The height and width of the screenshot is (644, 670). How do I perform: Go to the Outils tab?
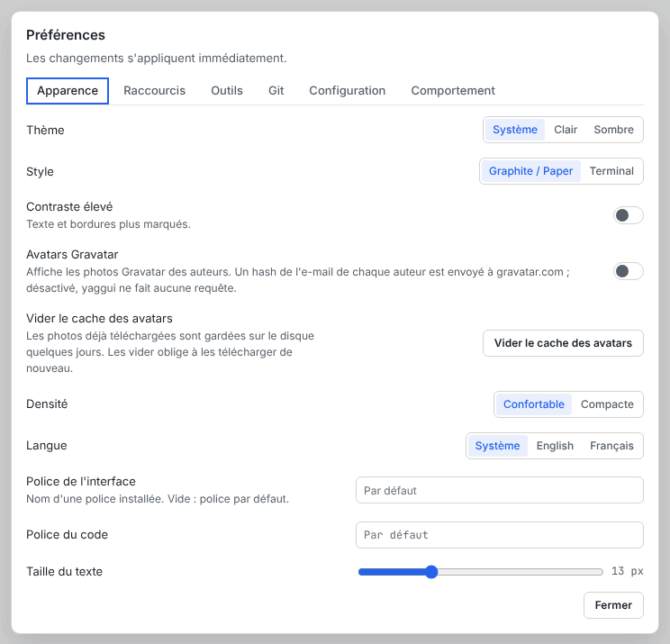pos(227,91)
